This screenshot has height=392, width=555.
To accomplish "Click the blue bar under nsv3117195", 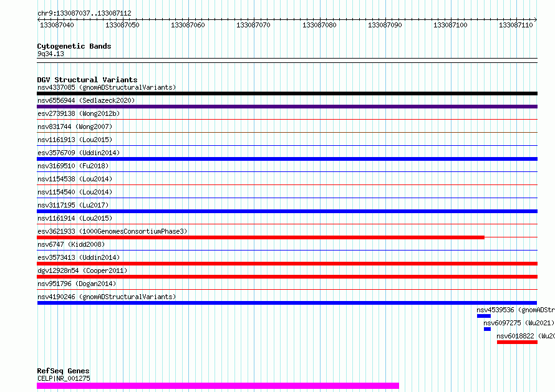I will [x=287, y=211].
